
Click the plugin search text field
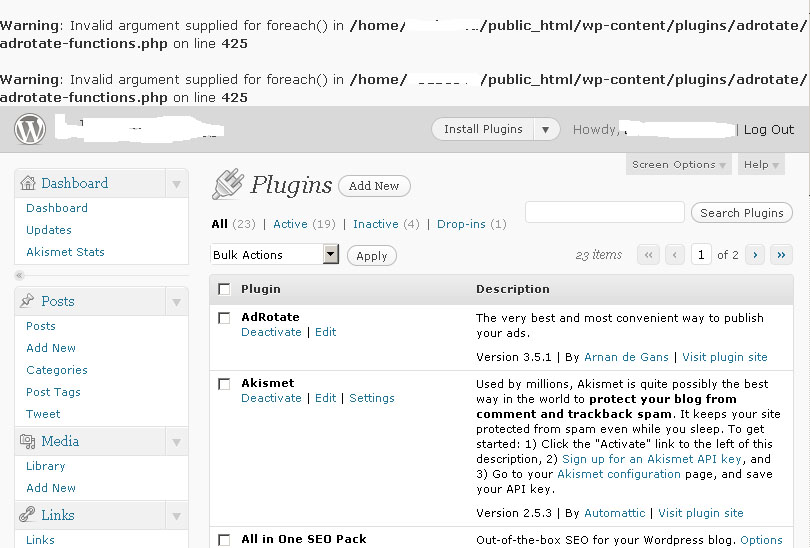[605, 212]
